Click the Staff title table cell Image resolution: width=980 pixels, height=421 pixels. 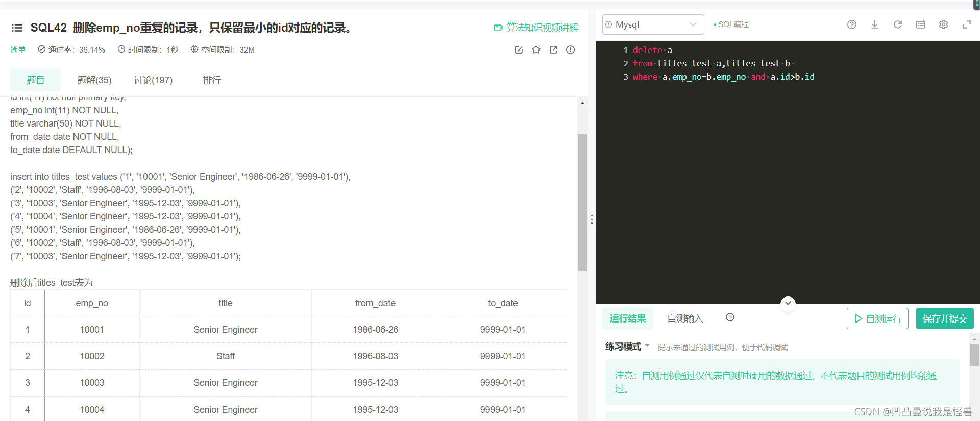click(226, 356)
